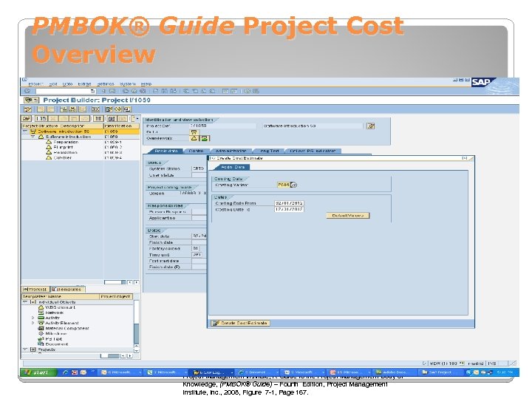Select the Cutover WBS element
The height and width of the screenshot is (399, 532).
coord(62,158)
